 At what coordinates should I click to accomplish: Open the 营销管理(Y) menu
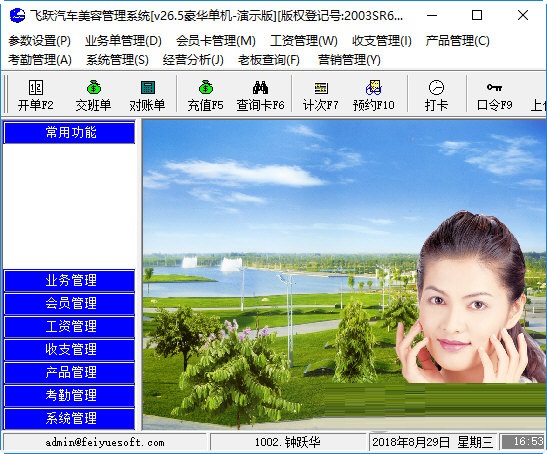(x=349, y=60)
